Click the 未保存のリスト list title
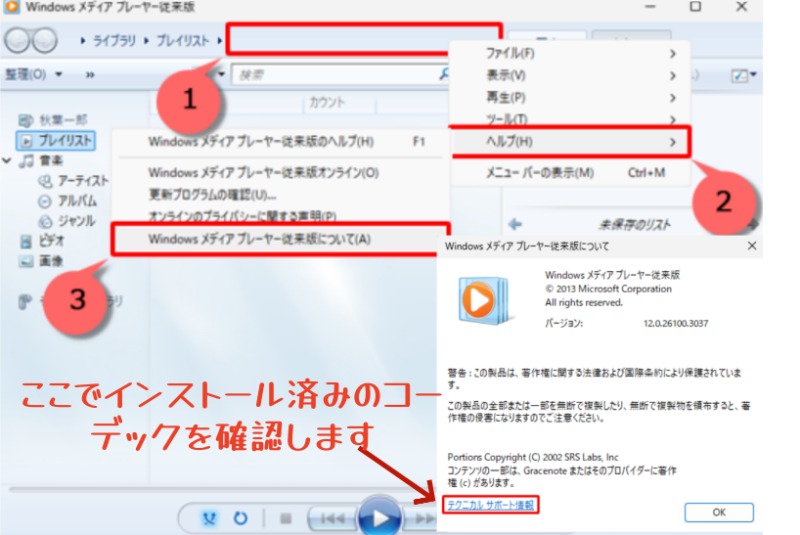Image resolution: width=800 pixels, height=535 pixels. [x=634, y=224]
